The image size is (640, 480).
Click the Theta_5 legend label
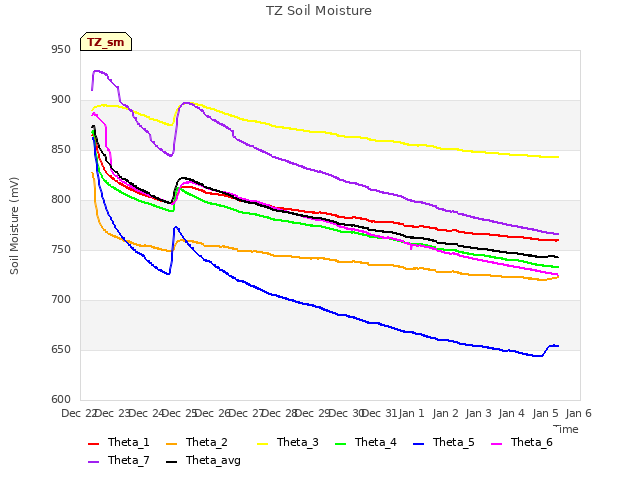[x=453, y=442]
